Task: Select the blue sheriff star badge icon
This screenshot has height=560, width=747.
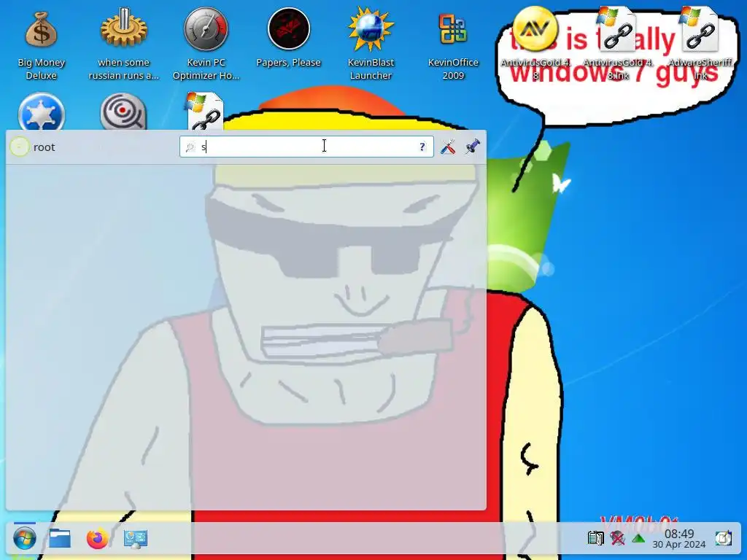Action: [41, 112]
